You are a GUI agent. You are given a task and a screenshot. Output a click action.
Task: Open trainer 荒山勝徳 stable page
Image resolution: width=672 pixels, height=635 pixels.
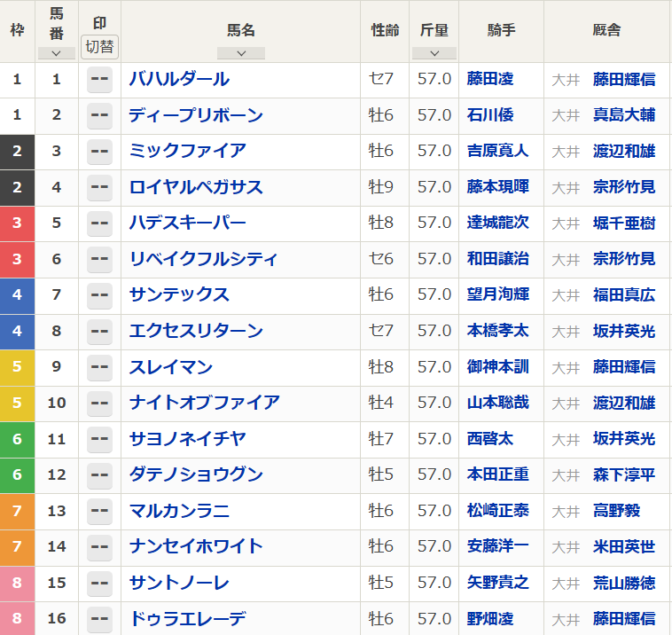[x=624, y=583]
